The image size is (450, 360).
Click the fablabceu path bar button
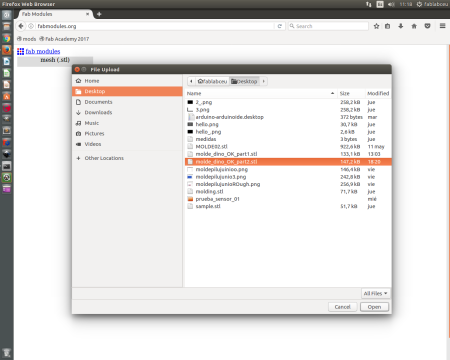pyautogui.click(x=212, y=81)
